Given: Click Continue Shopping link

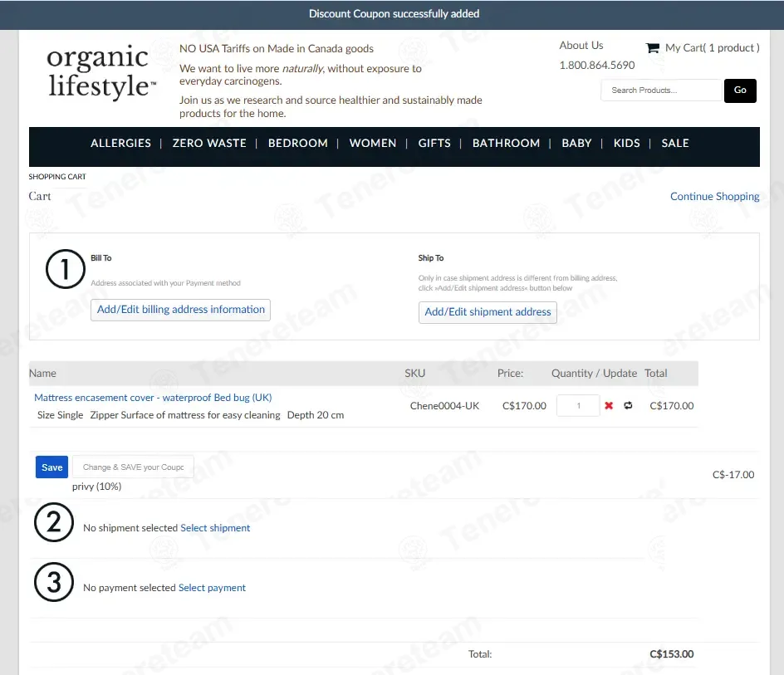Looking at the screenshot, I should 714,197.
